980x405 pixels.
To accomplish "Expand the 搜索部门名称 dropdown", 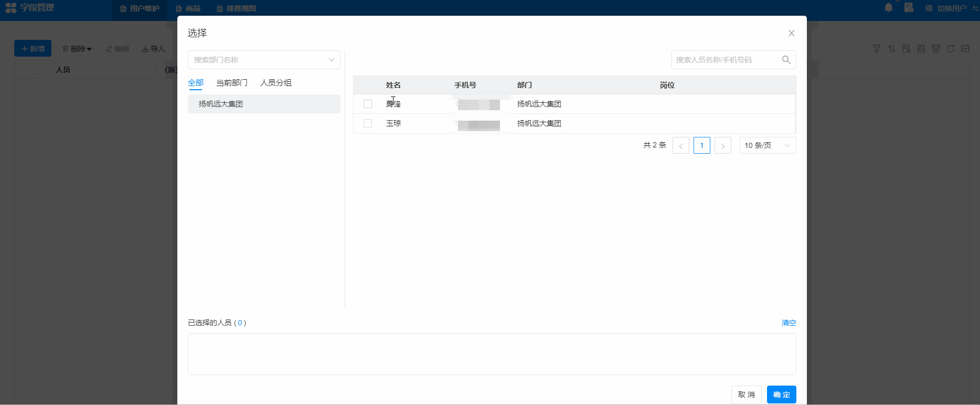I will [264, 60].
